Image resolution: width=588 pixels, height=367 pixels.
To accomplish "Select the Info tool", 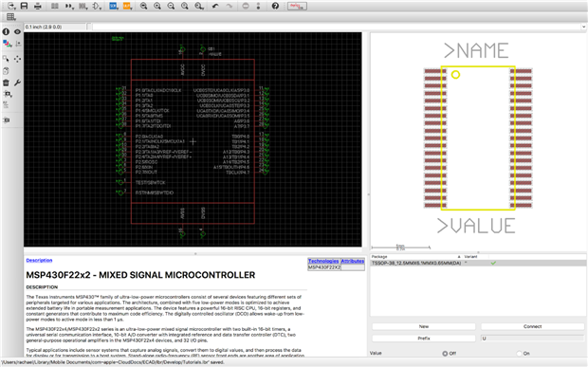I will [x=6, y=32].
